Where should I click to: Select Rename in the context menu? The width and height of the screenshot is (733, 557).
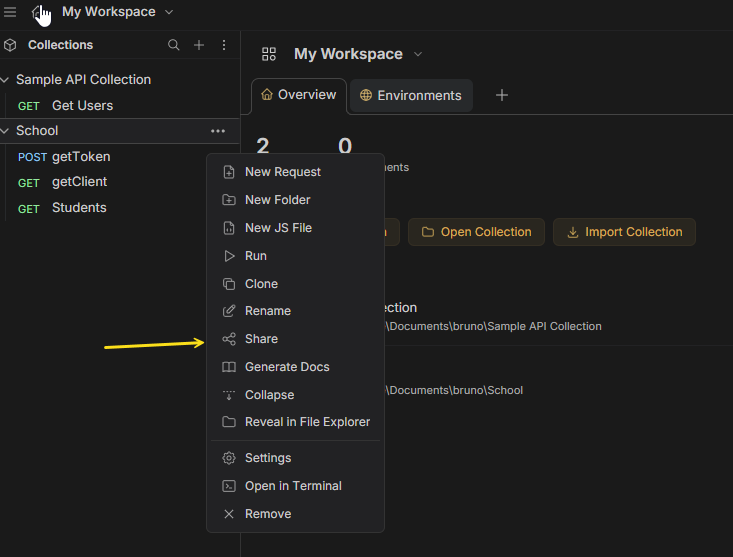point(295,311)
